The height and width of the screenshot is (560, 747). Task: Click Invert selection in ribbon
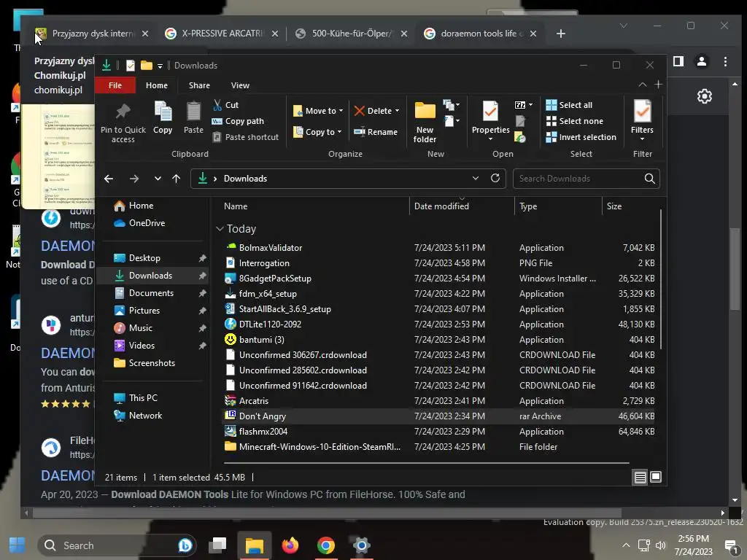pos(581,137)
